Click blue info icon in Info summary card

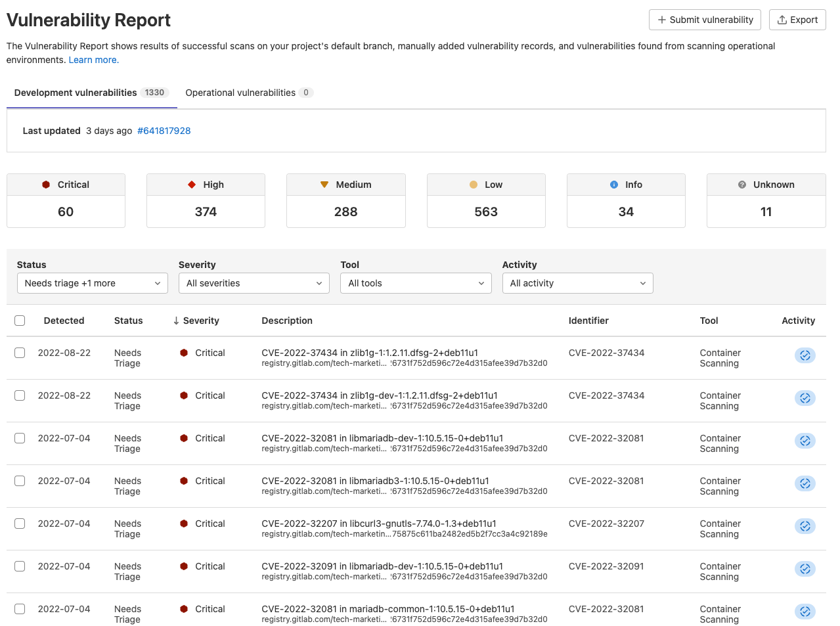(x=614, y=185)
